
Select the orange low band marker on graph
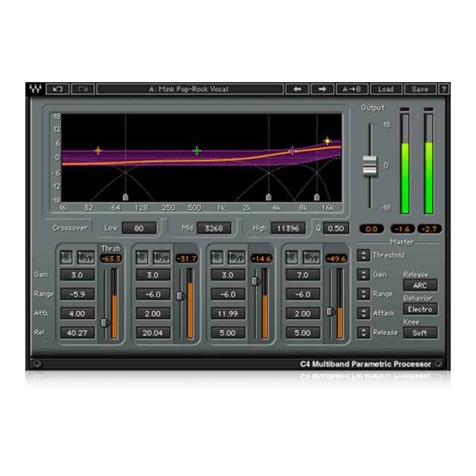tap(98, 151)
